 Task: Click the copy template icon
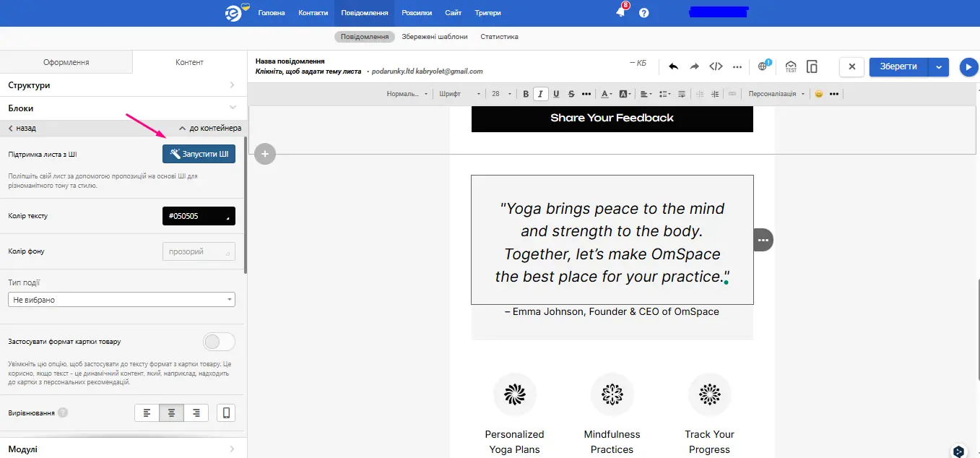pos(812,66)
